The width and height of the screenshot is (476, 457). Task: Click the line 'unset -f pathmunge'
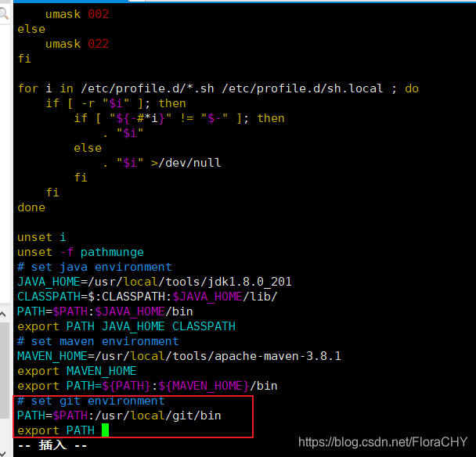81,252
